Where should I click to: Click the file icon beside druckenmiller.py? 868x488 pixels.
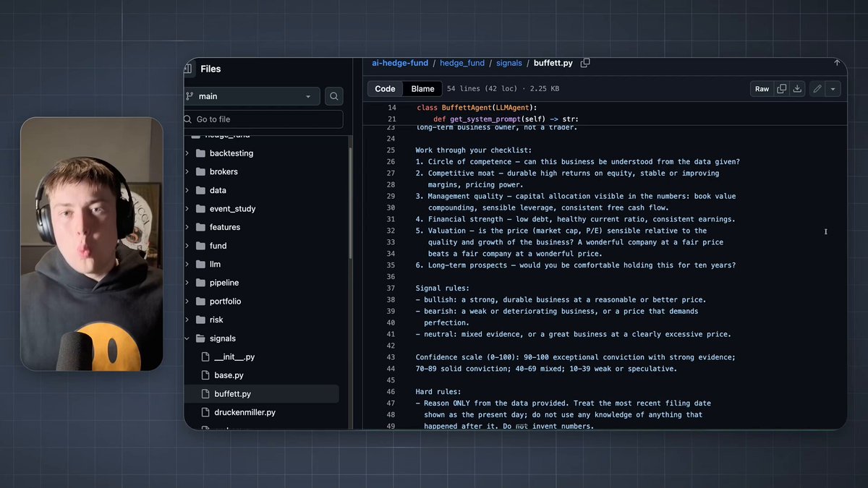coord(205,412)
